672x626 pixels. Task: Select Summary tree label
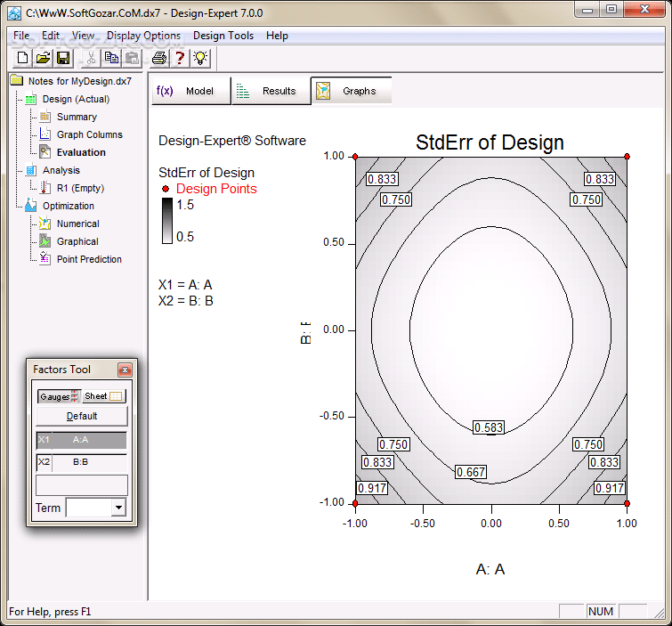77,117
